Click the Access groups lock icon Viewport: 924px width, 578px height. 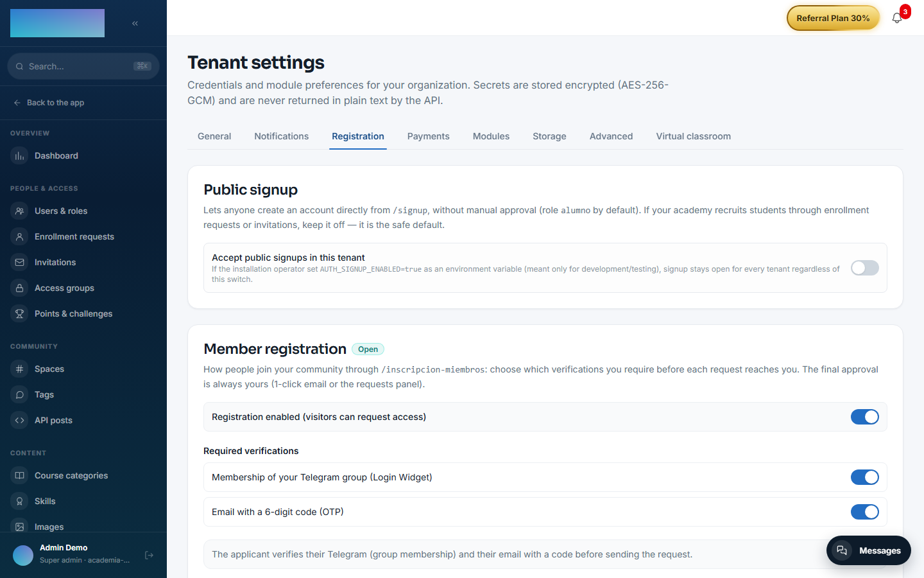pyautogui.click(x=20, y=288)
